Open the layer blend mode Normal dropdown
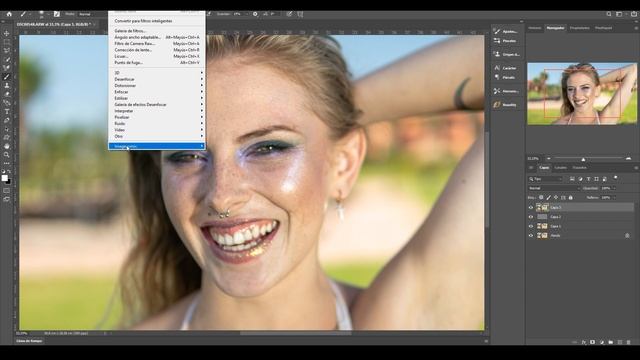 (x=553, y=188)
